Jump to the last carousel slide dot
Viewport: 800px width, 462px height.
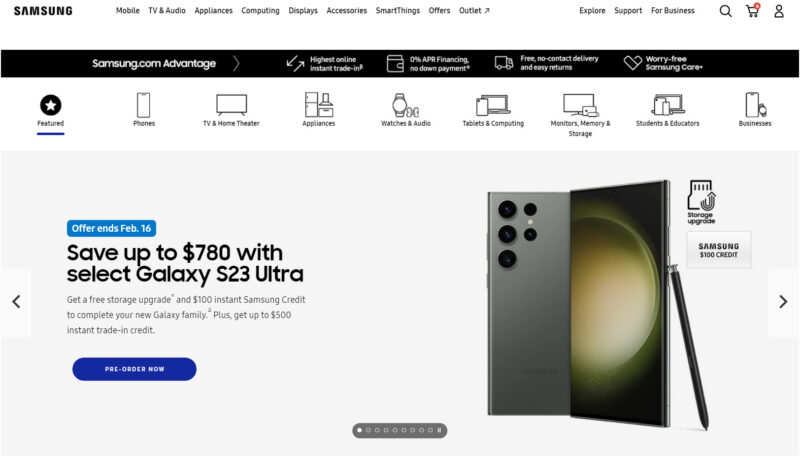pyautogui.click(x=430, y=430)
